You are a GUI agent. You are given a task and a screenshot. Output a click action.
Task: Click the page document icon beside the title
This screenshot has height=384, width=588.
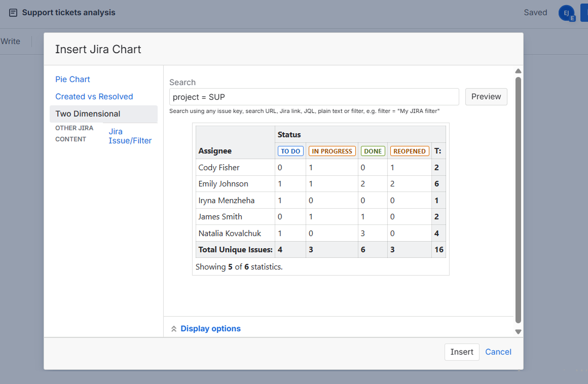point(13,13)
